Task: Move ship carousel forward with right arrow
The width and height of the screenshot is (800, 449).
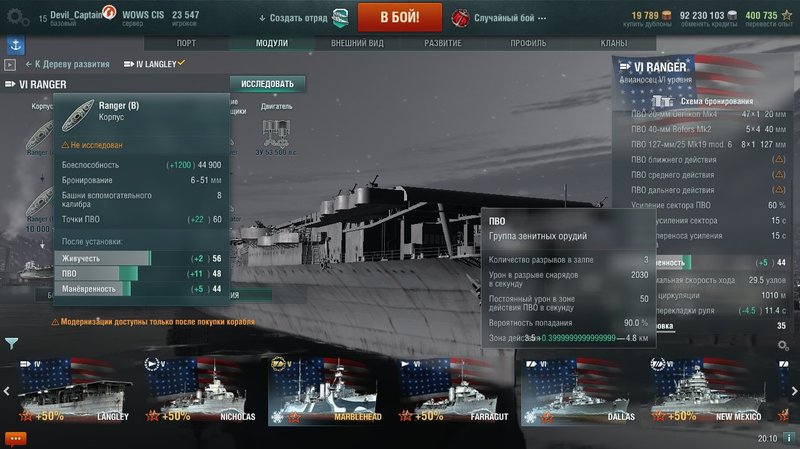Action: (794, 391)
